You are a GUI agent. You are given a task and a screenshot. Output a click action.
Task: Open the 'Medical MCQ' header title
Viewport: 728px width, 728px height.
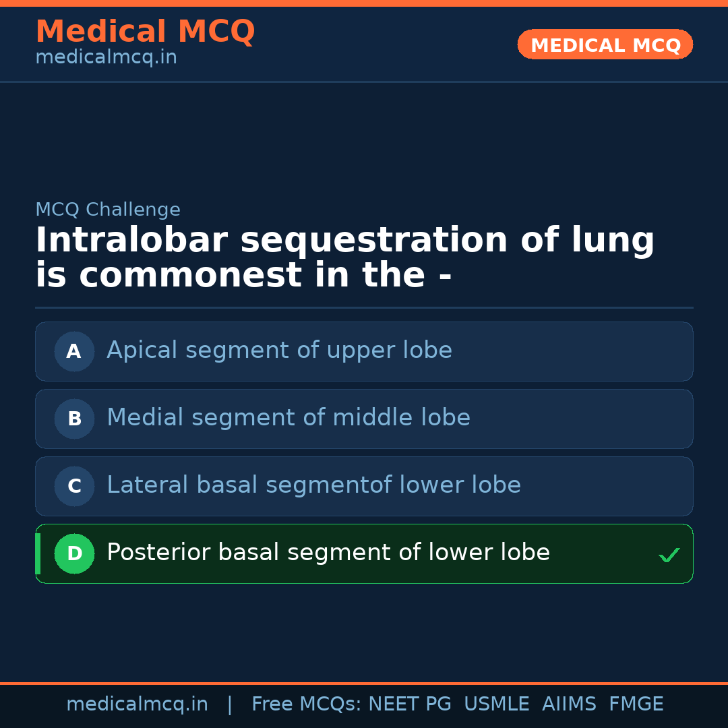145,32
